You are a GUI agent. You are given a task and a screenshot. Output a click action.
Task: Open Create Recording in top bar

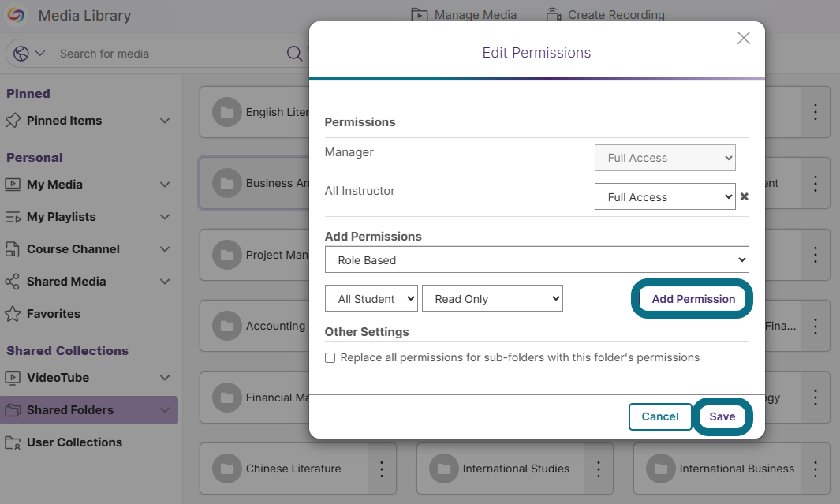coord(606,15)
